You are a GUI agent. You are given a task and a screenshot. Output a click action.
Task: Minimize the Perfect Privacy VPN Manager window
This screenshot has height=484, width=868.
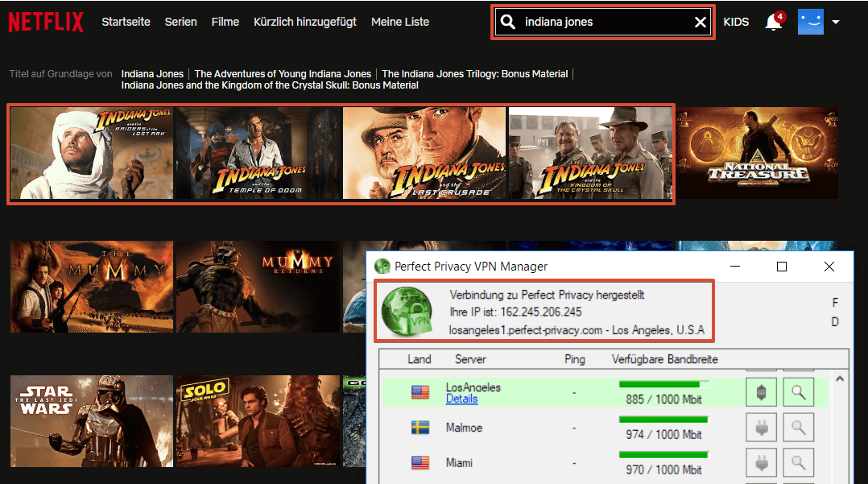point(735,267)
